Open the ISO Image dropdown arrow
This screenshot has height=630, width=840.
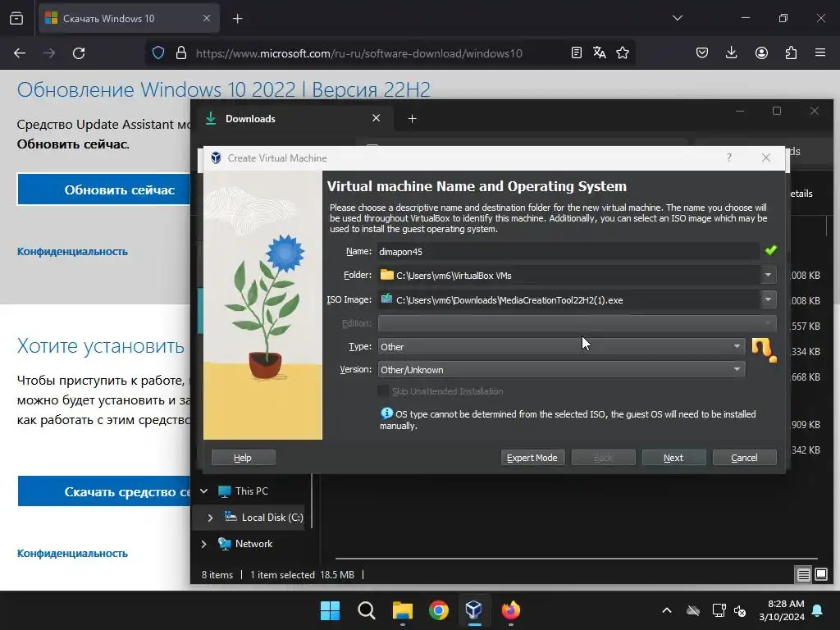pyautogui.click(x=768, y=299)
